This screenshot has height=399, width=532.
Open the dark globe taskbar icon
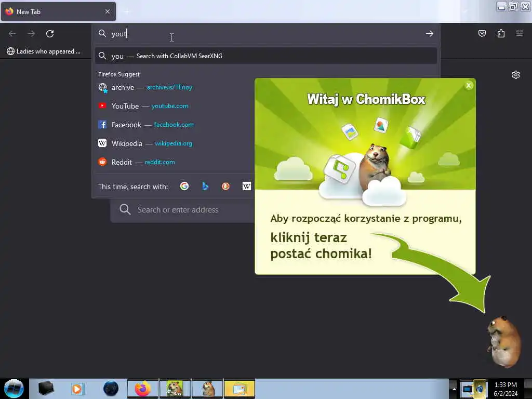[111, 389]
